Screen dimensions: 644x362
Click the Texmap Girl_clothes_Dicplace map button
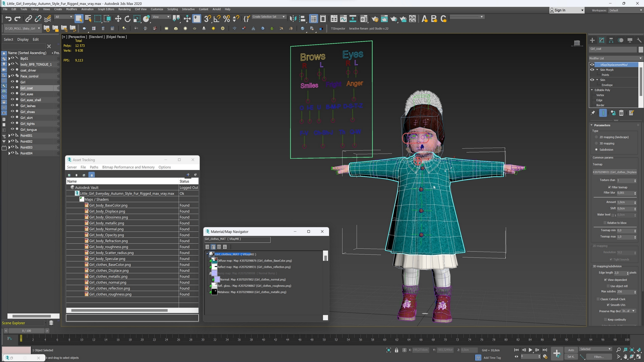pyautogui.click(x=614, y=172)
